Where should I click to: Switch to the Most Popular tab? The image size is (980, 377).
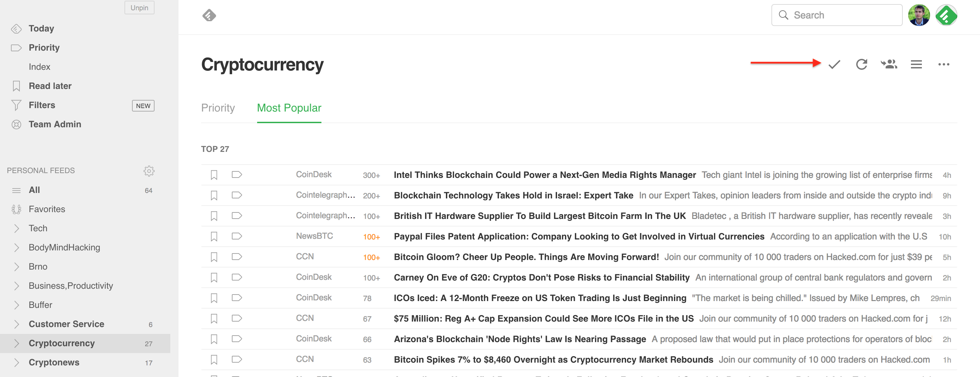tap(289, 108)
